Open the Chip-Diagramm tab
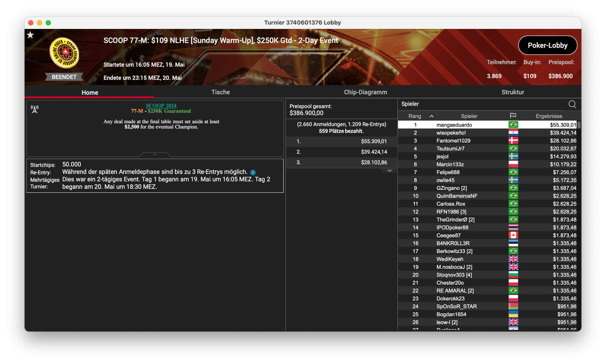Viewport: 606px width, 364px height. [x=365, y=92]
